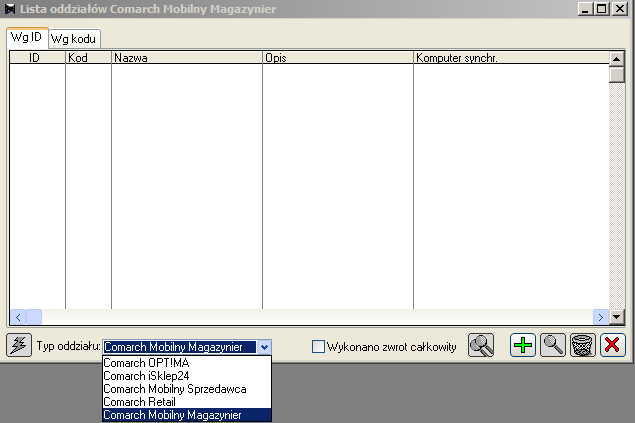Click the trash bin delete icon
635x423 pixels.
(x=583, y=345)
